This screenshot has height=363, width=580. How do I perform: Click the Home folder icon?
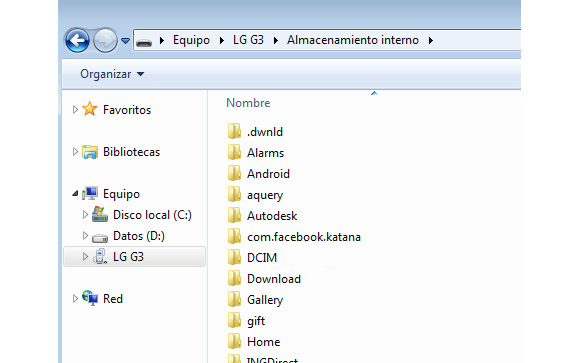click(x=234, y=341)
